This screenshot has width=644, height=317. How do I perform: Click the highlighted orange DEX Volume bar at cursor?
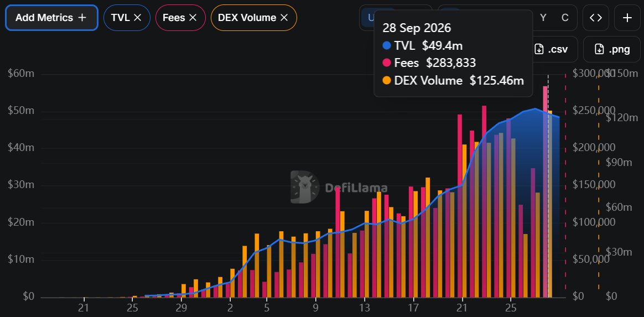pos(550,204)
